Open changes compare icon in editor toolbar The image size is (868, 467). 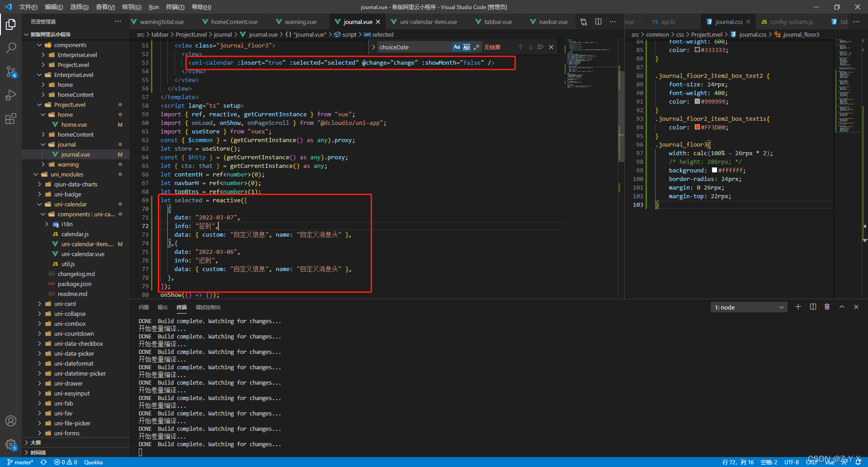(x=584, y=22)
